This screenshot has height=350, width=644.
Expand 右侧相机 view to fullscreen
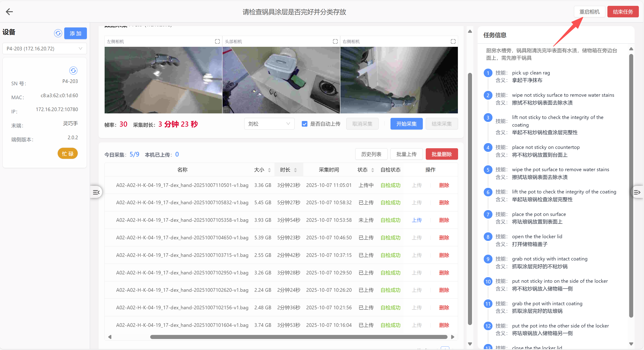tap(453, 41)
